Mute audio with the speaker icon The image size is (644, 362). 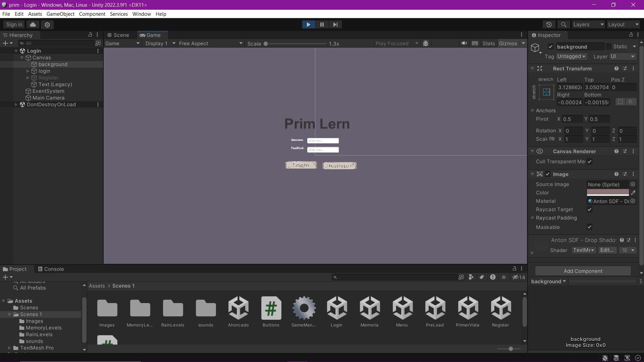point(464,43)
